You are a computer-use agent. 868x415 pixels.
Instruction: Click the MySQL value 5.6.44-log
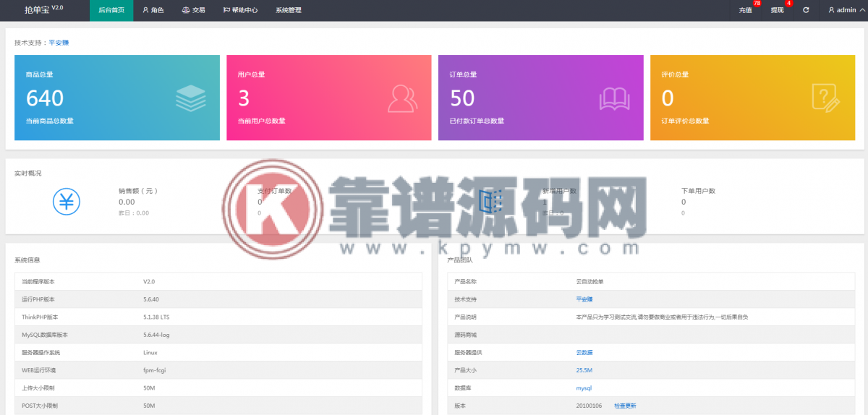tap(156, 335)
